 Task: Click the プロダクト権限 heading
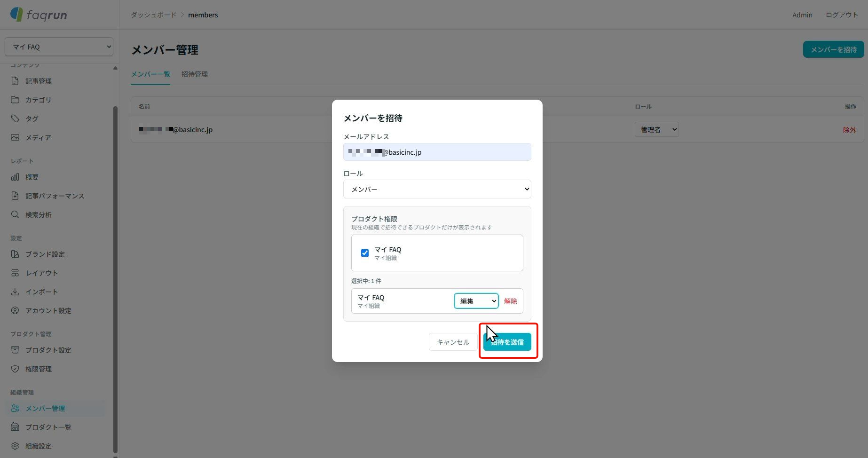coord(374,219)
